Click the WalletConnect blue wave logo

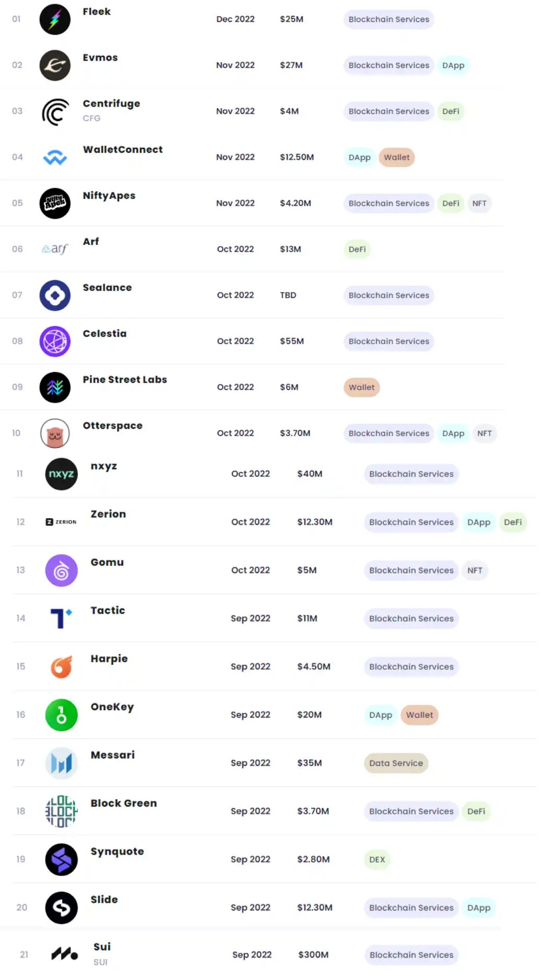pyautogui.click(x=55, y=157)
